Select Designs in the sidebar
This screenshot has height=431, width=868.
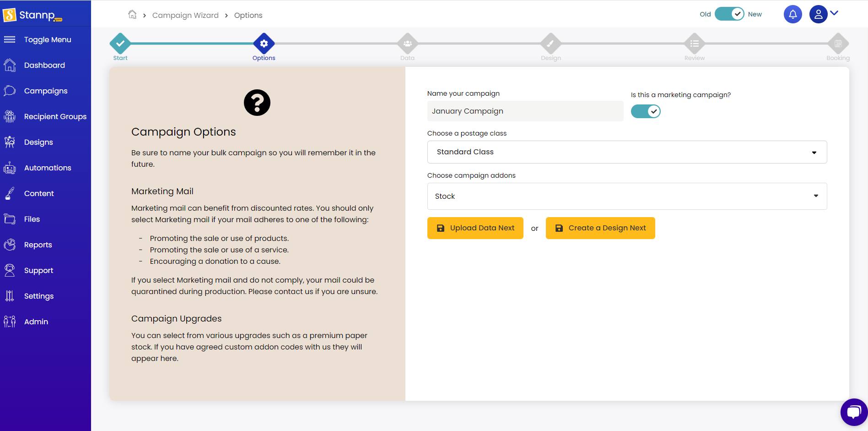pyautogui.click(x=38, y=142)
